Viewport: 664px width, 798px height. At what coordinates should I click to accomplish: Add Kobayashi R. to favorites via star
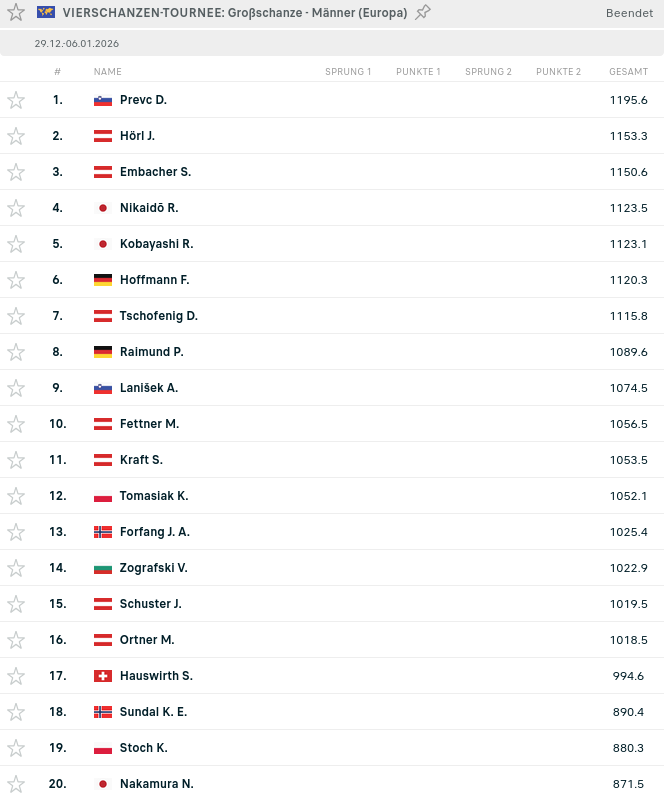[x=16, y=244]
